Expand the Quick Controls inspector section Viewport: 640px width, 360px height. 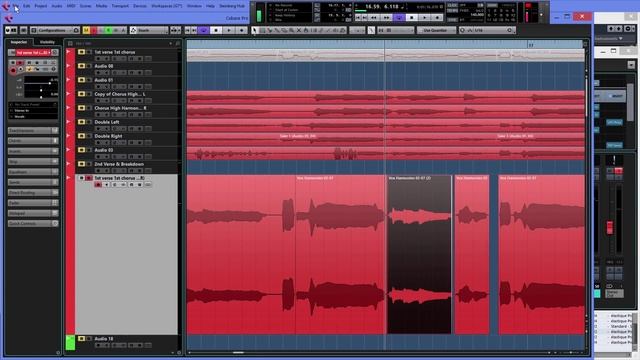point(33,224)
